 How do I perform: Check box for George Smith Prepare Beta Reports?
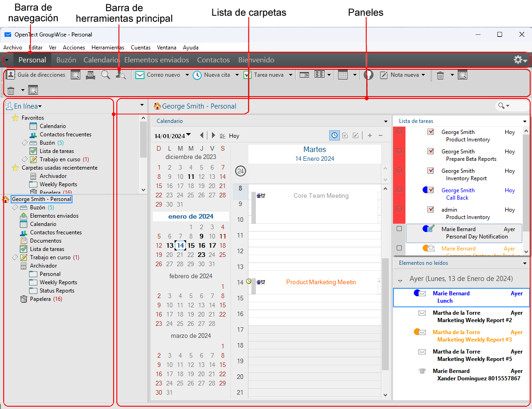pyautogui.click(x=399, y=151)
